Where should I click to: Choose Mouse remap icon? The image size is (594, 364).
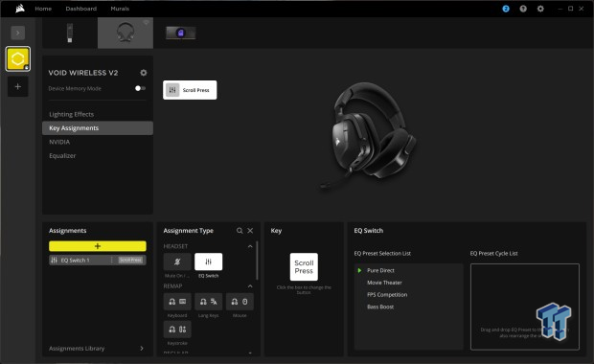click(x=240, y=302)
